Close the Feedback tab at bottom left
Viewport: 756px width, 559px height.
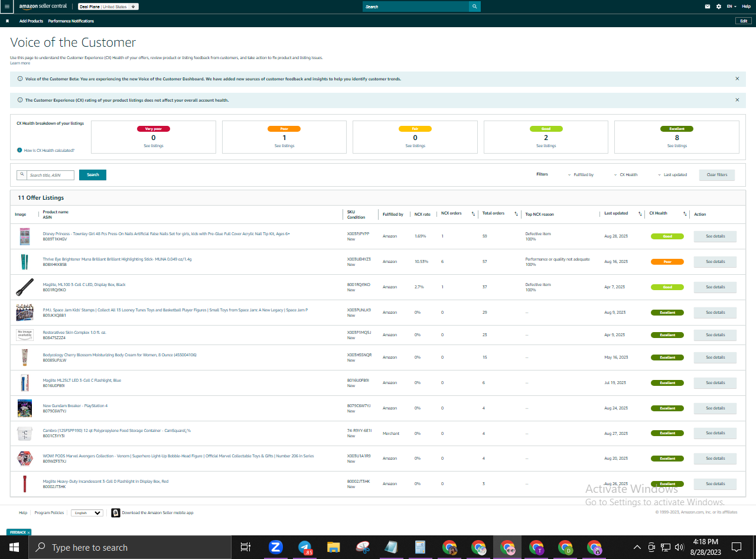[x=28, y=532]
